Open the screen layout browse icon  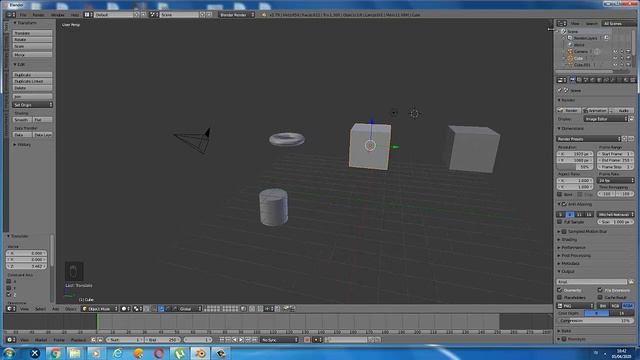point(88,15)
